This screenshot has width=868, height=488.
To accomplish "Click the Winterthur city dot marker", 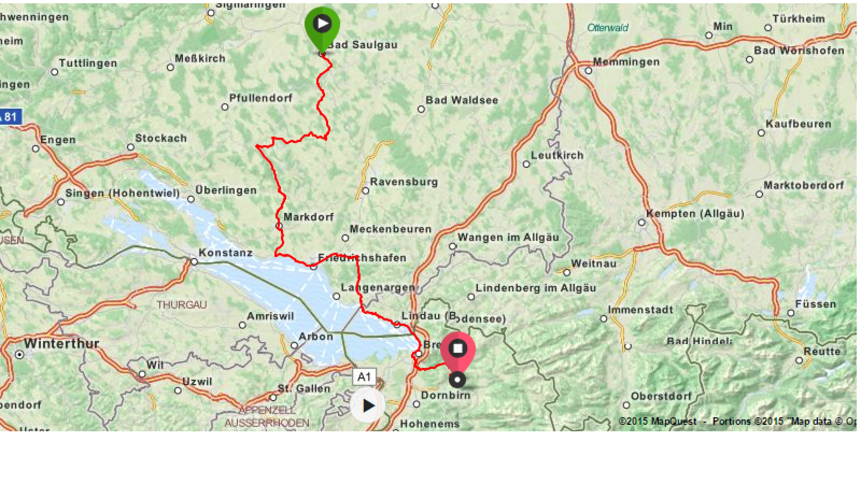I will [x=20, y=355].
